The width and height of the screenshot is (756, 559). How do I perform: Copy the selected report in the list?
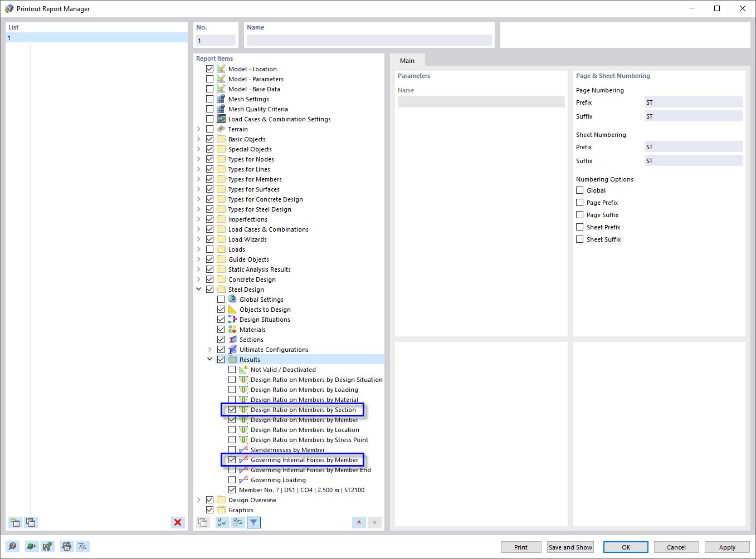pos(31,522)
